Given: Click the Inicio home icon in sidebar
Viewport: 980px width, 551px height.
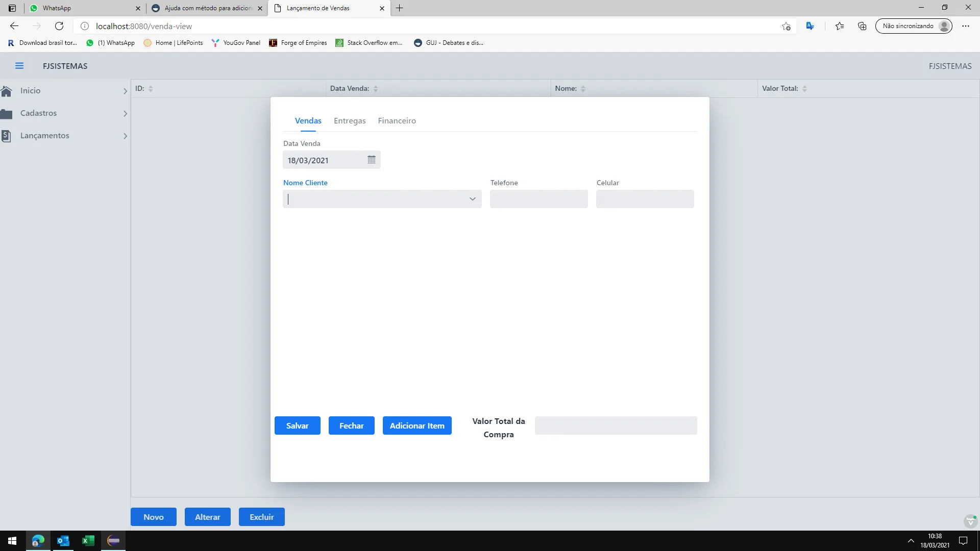Looking at the screenshot, I should point(7,91).
